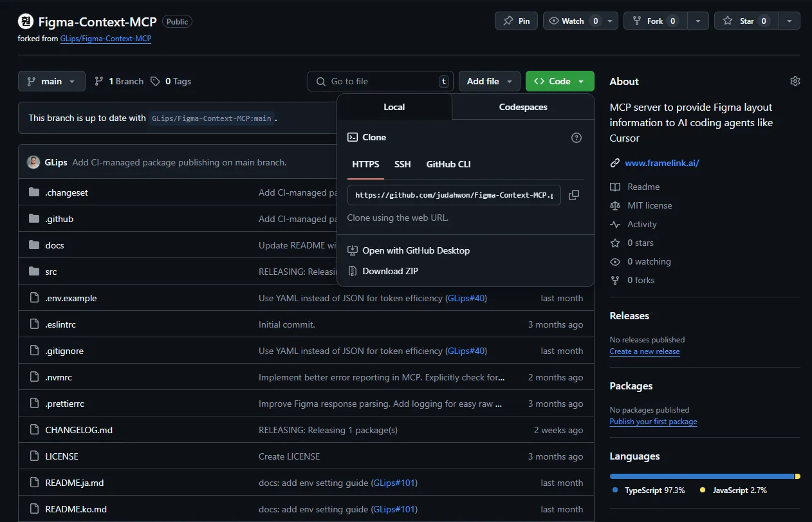Switch to the Codespaces tab
Image resolution: width=812 pixels, height=522 pixels.
pyautogui.click(x=523, y=107)
